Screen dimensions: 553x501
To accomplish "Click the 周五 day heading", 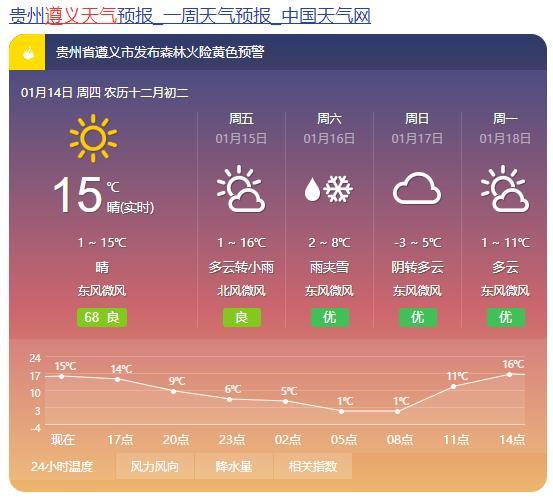I will click(241, 118).
